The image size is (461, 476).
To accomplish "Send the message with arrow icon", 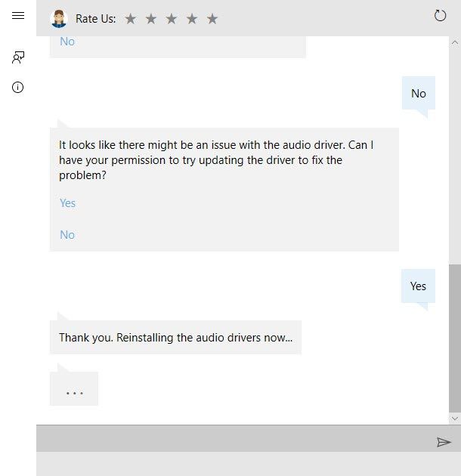I will pos(444,442).
